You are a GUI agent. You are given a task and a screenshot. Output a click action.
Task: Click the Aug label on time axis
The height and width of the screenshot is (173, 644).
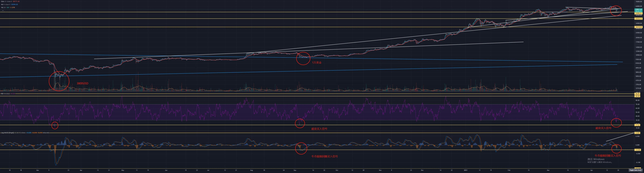coord(252,170)
